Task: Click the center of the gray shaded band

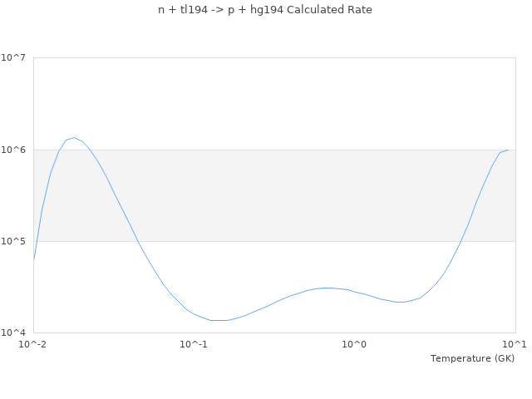Action: (x=274, y=195)
